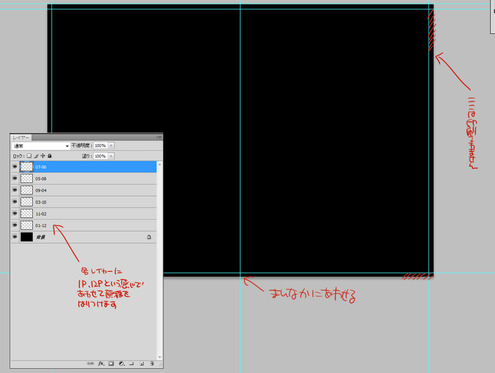
Task: Select layer thumbnail of 03-10
Action: point(27,202)
